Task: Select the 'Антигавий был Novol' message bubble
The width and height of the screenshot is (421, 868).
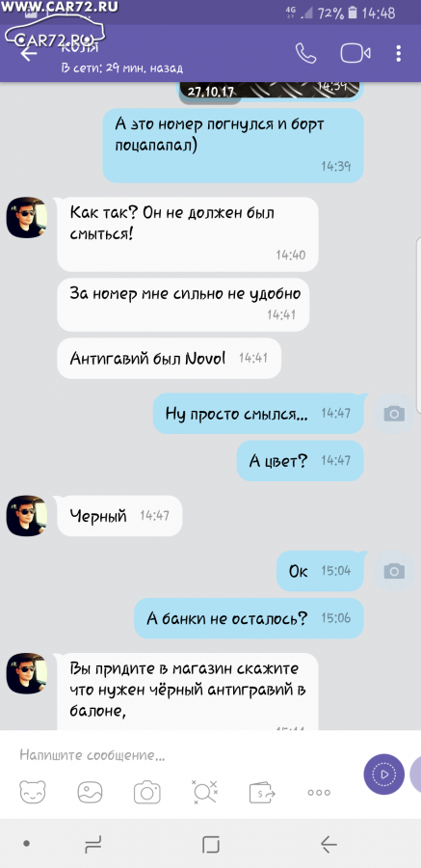Action: coord(170,358)
